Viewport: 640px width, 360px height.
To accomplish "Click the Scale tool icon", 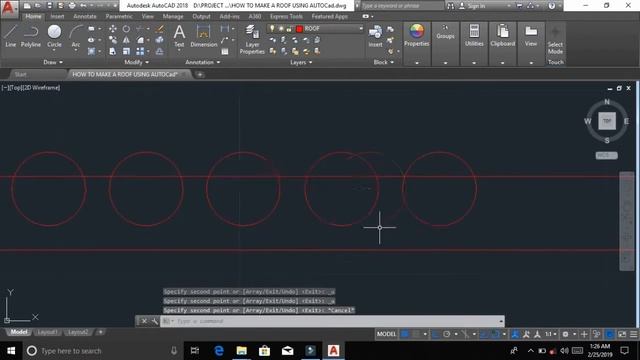I will click(127, 51).
